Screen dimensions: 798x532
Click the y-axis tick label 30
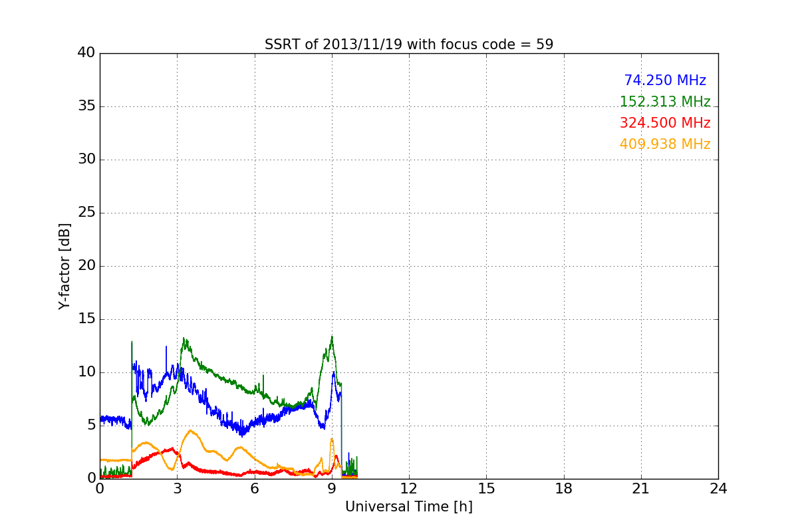tap(85, 160)
